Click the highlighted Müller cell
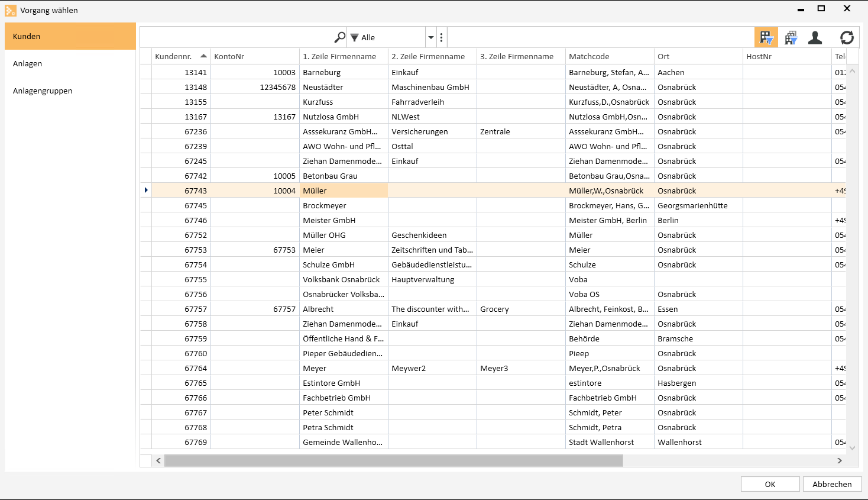868x500 pixels. point(344,191)
